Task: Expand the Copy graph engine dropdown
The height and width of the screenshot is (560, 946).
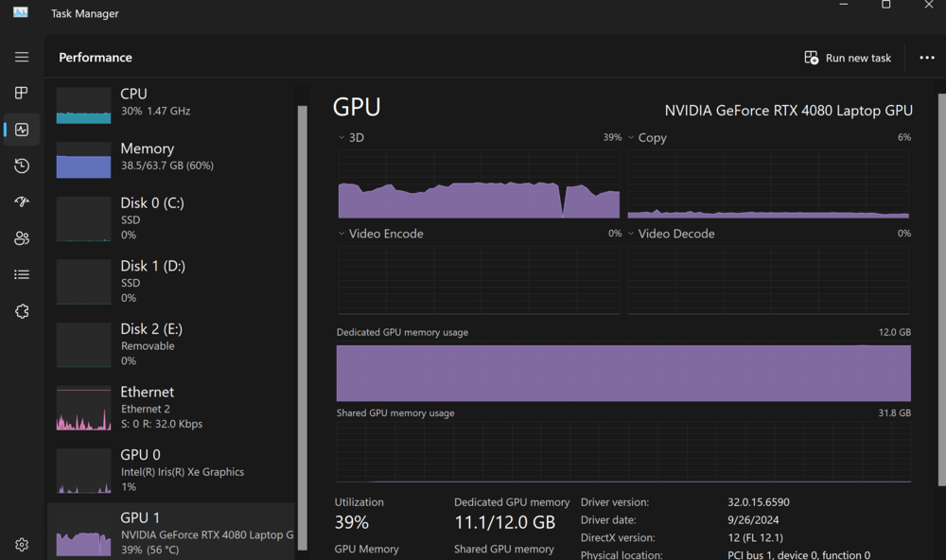Action: tap(632, 138)
